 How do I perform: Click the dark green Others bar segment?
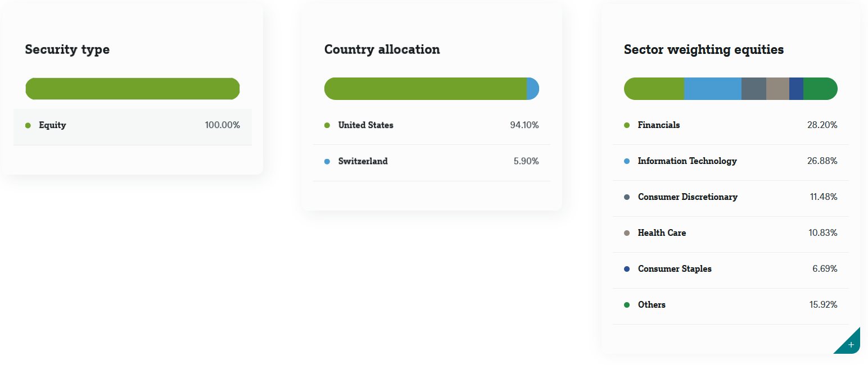click(x=820, y=89)
